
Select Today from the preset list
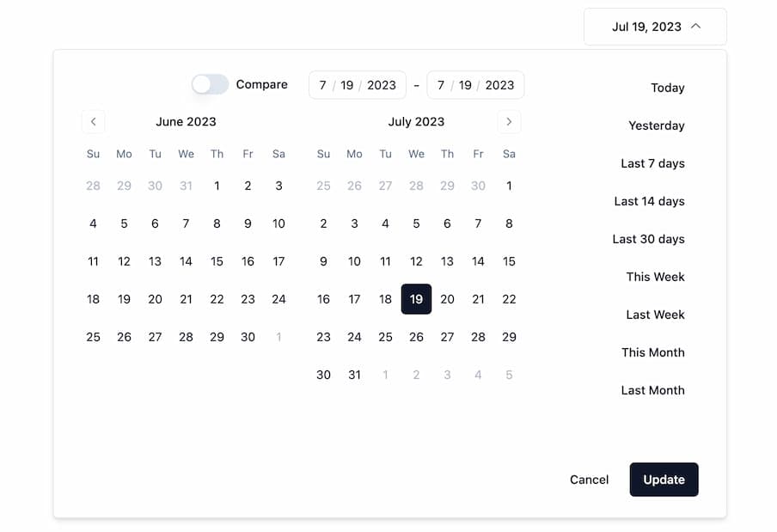tap(668, 88)
